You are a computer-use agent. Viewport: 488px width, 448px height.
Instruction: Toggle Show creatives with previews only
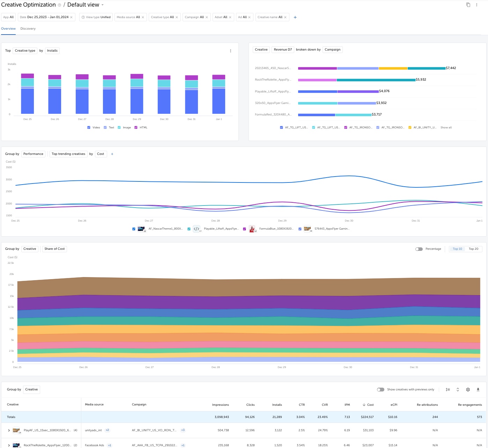380,390
